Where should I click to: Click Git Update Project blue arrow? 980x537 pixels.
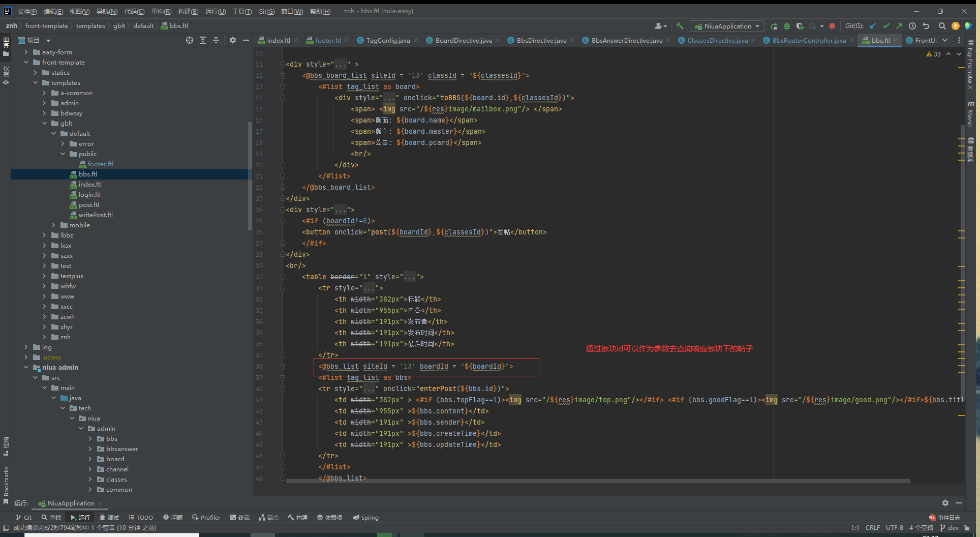(873, 26)
